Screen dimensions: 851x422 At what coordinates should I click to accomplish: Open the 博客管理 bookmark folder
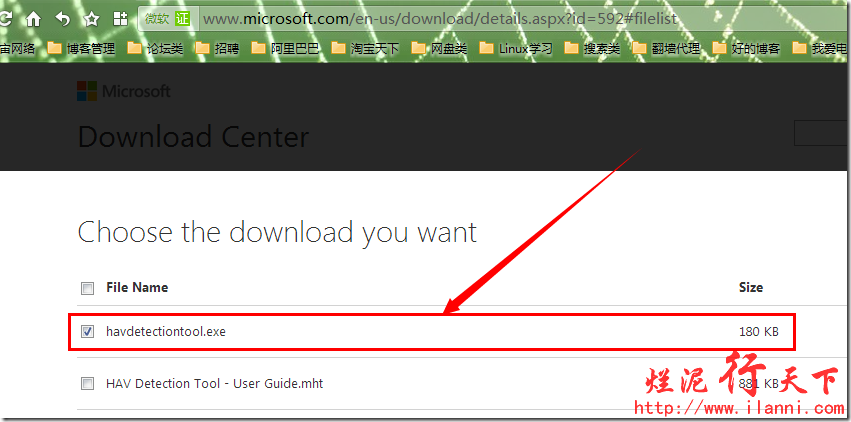pos(81,49)
